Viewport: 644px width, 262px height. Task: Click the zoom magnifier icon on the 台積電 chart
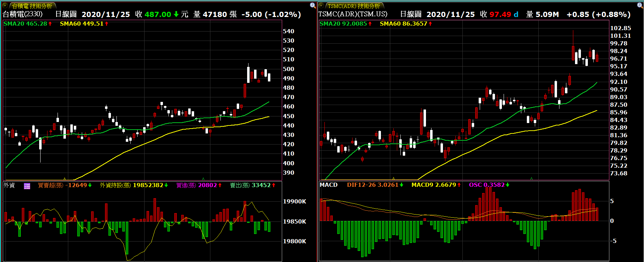312,5
